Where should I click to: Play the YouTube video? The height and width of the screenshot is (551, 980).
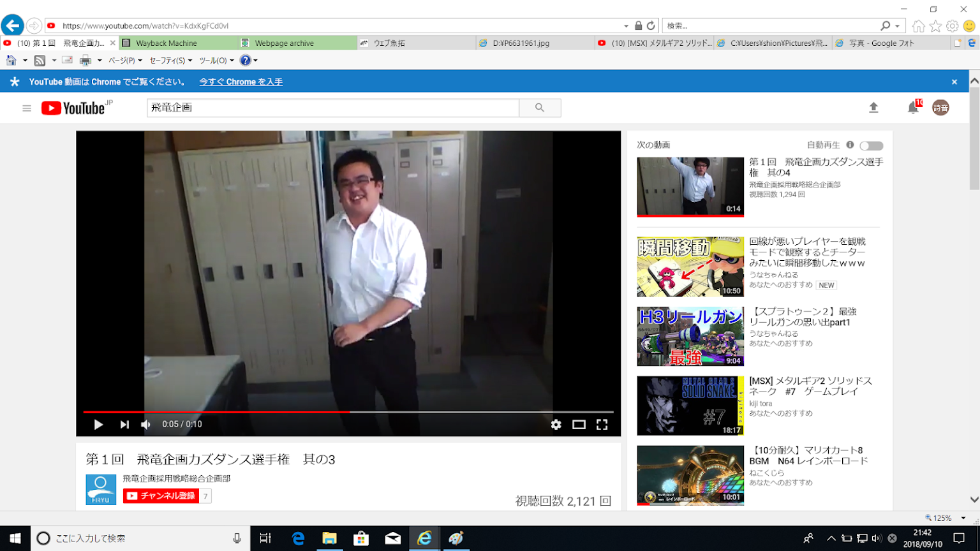(98, 425)
